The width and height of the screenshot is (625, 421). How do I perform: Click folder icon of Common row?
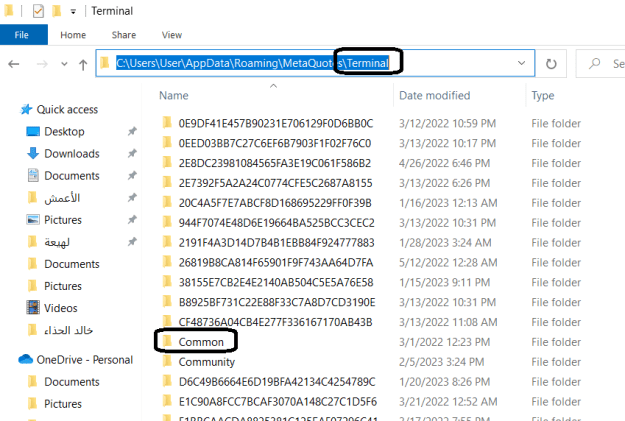pyautogui.click(x=167, y=341)
